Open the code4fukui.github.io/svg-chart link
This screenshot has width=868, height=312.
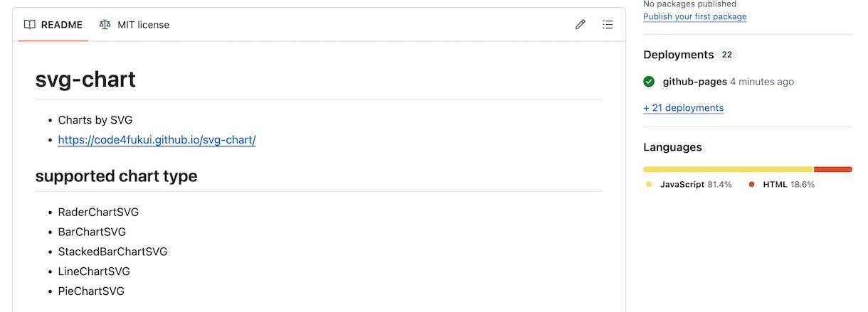pos(157,140)
